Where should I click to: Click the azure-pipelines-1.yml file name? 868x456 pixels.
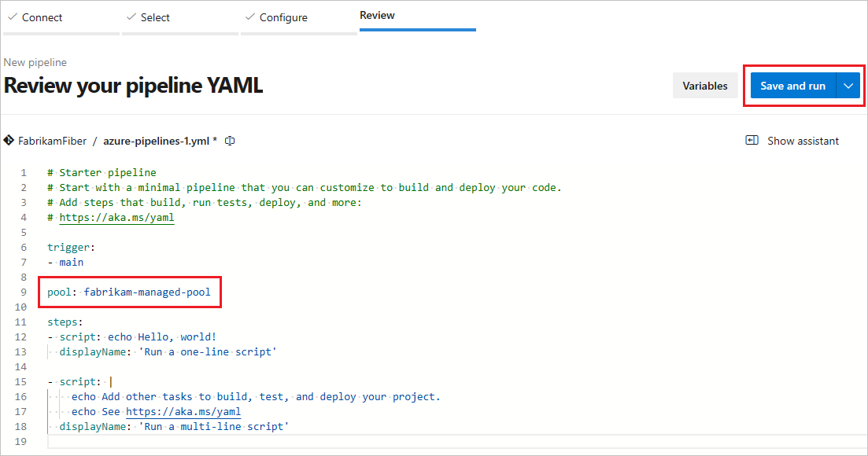coord(156,141)
